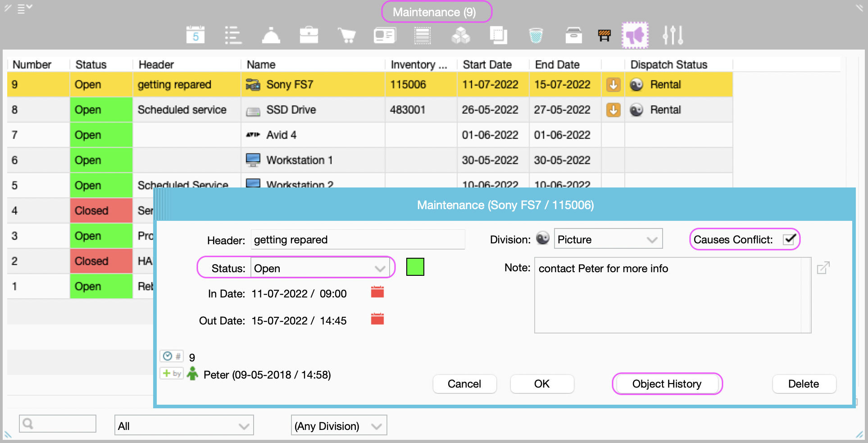This screenshot has height=443, width=868.
Task: Click the pencil edit icon at top left
Action: click(x=8, y=8)
